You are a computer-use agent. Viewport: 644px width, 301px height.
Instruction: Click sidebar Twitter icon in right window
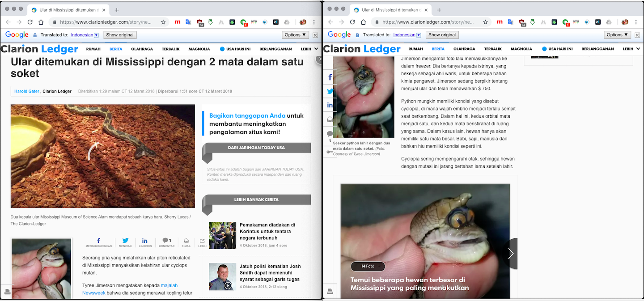tap(330, 91)
